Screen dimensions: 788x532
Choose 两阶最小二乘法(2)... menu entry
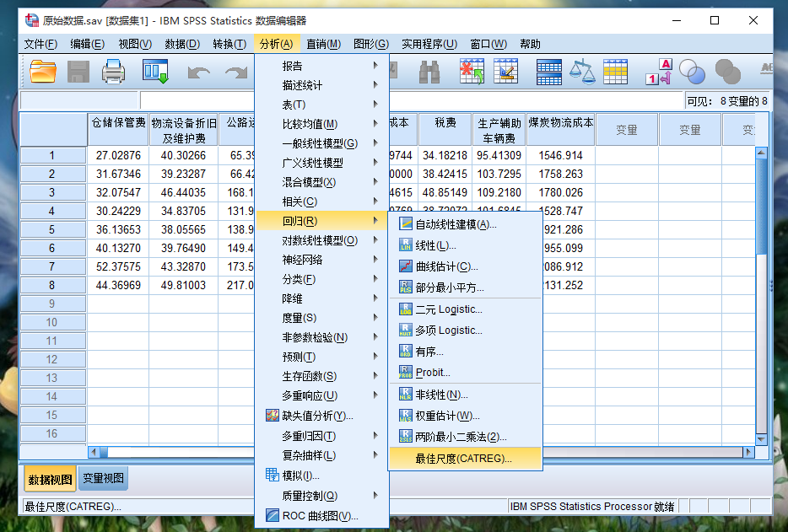pos(466,437)
